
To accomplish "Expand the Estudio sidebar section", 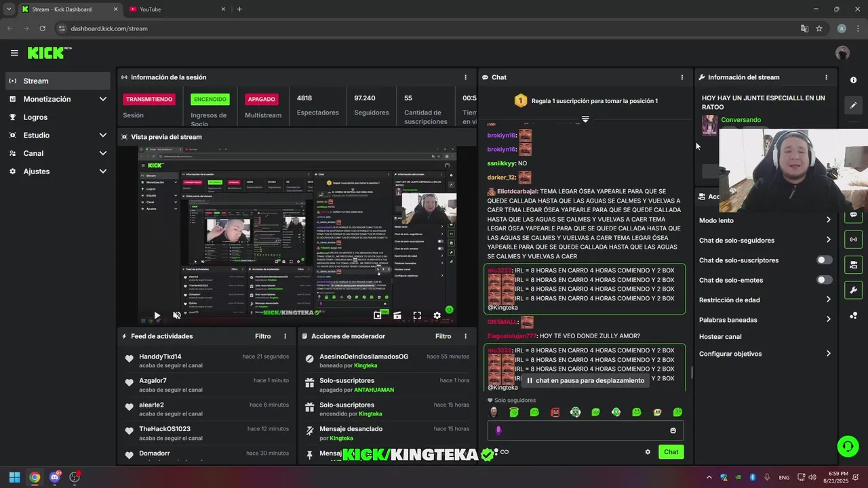I will 103,135.
